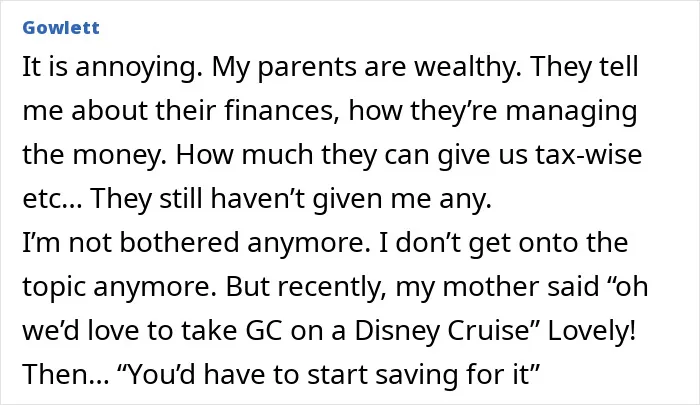Click the word 'Then…' on last line
The height and width of the screenshot is (405, 700).
[x=66, y=374]
